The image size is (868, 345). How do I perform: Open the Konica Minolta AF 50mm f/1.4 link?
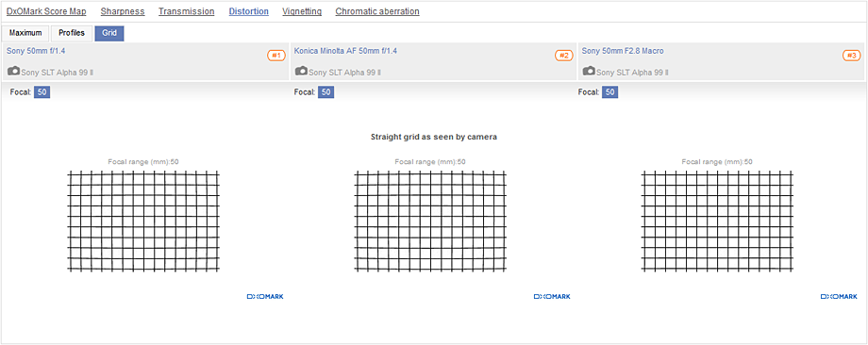coord(345,51)
